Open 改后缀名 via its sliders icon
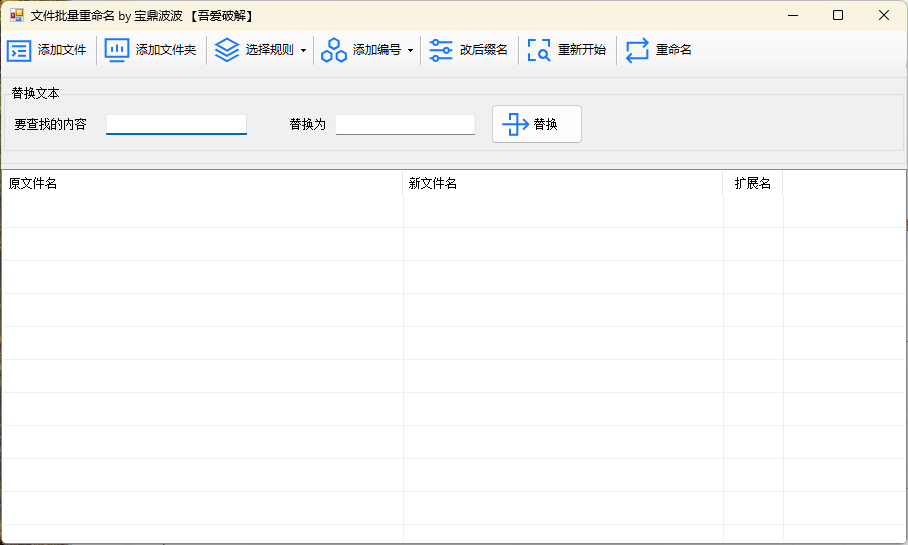This screenshot has width=908, height=545. [x=441, y=50]
